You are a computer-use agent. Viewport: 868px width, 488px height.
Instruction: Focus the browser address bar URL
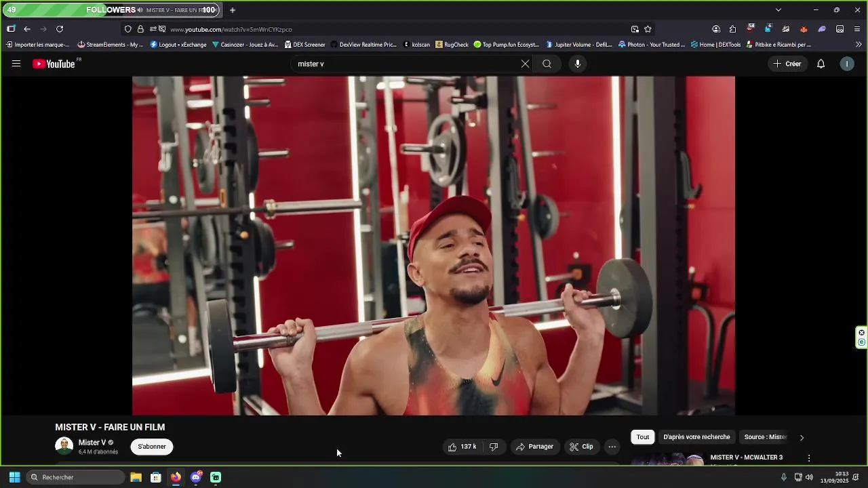tap(231, 29)
